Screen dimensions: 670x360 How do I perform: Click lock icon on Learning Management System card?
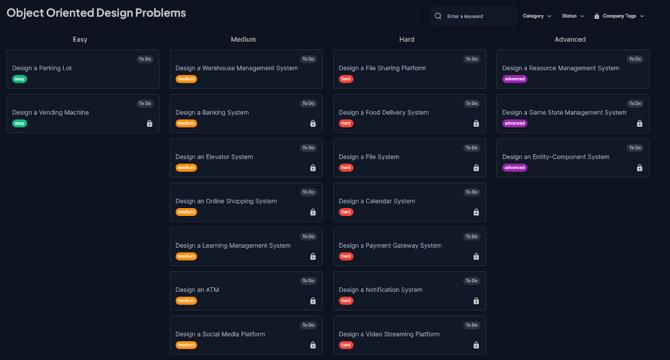click(x=313, y=257)
